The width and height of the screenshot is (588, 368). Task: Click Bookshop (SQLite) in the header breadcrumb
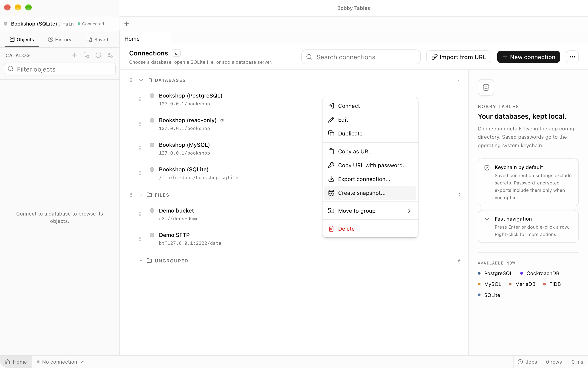(x=34, y=24)
